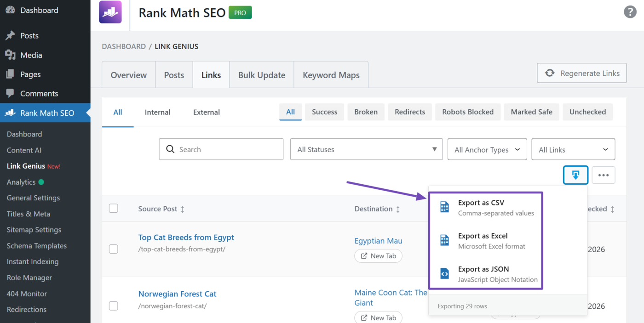The width and height of the screenshot is (644, 323).
Task: Select the All link type tab
Action: click(118, 112)
